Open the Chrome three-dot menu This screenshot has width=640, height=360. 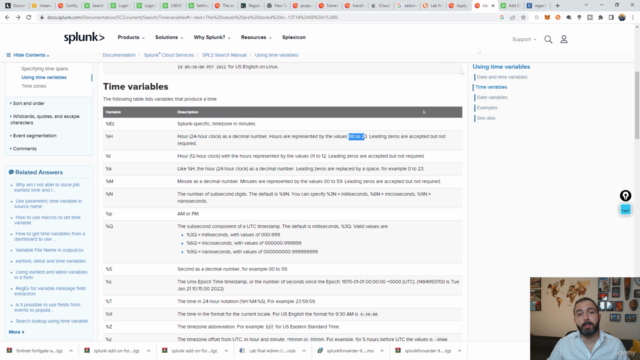click(633, 18)
